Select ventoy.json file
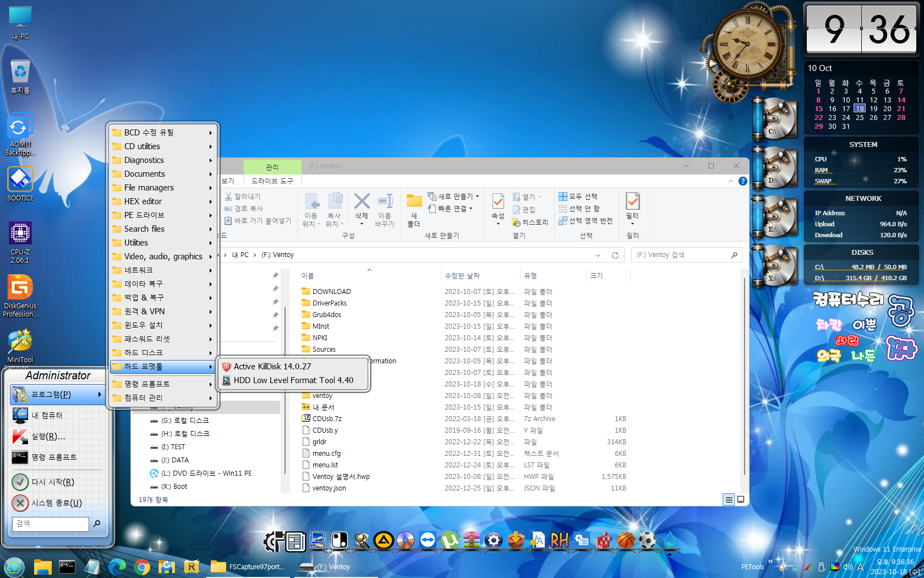Image resolution: width=924 pixels, height=578 pixels. [x=329, y=488]
